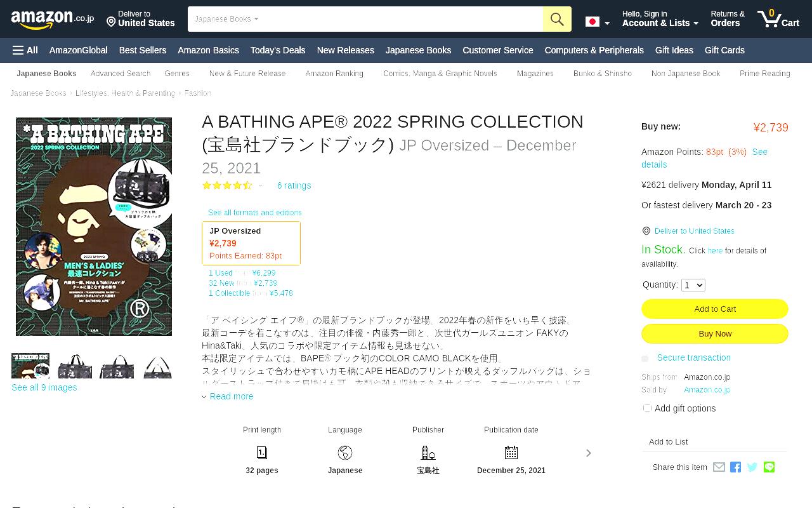Expand the rating breakdown chevron

(x=260, y=186)
